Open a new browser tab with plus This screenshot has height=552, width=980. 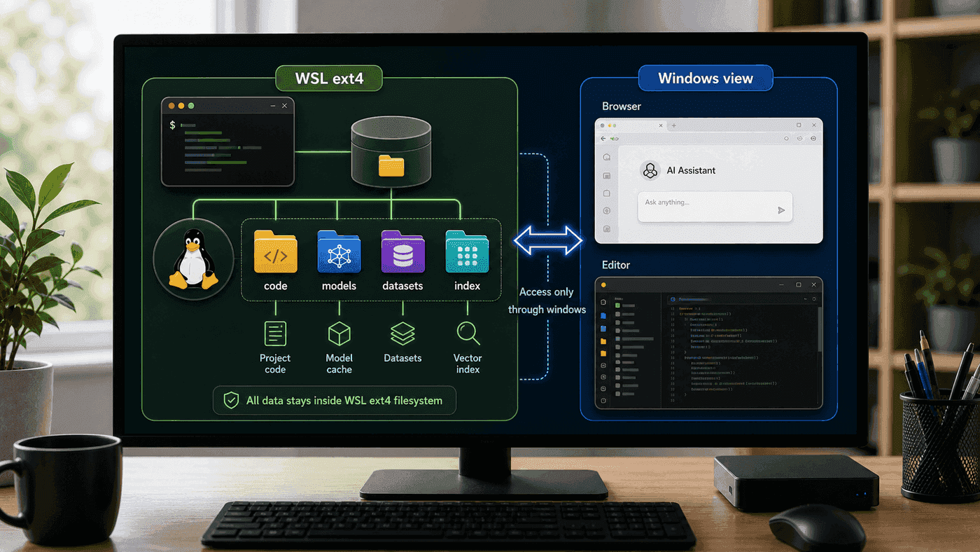pos(674,125)
